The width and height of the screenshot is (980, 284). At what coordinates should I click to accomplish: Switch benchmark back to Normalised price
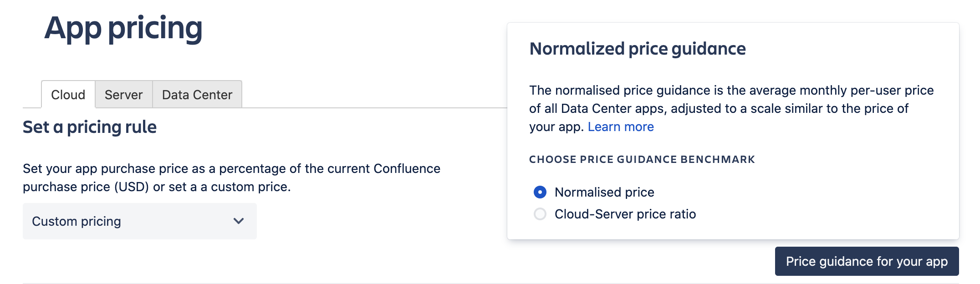coord(540,192)
